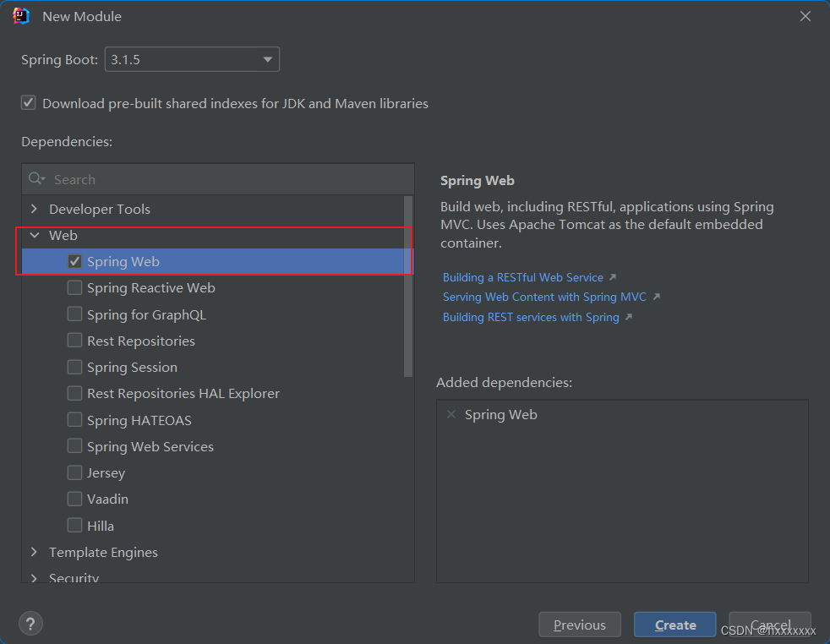This screenshot has width=830, height=644.
Task: Enable Spring for GraphQL dependency
Action: click(x=74, y=314)
